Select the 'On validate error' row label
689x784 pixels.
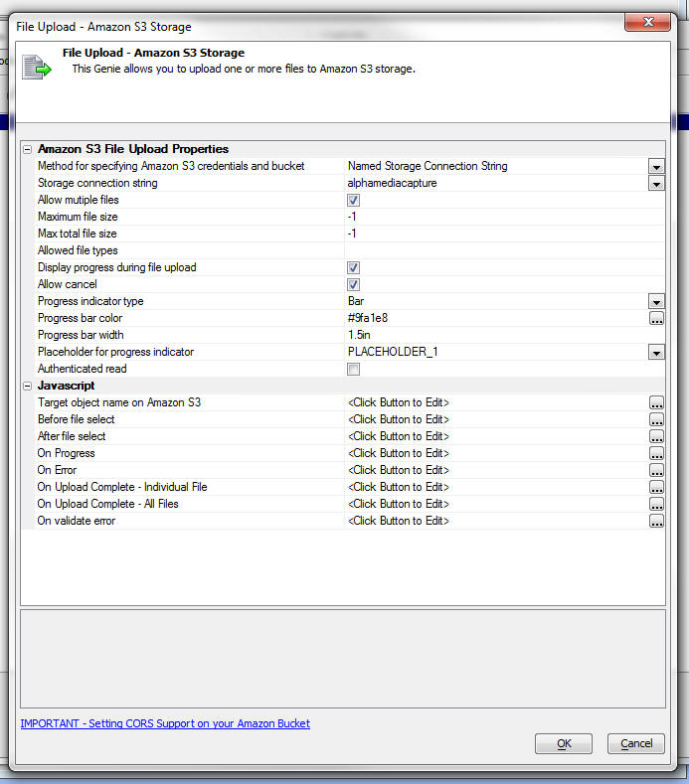[x=77, y=521]
